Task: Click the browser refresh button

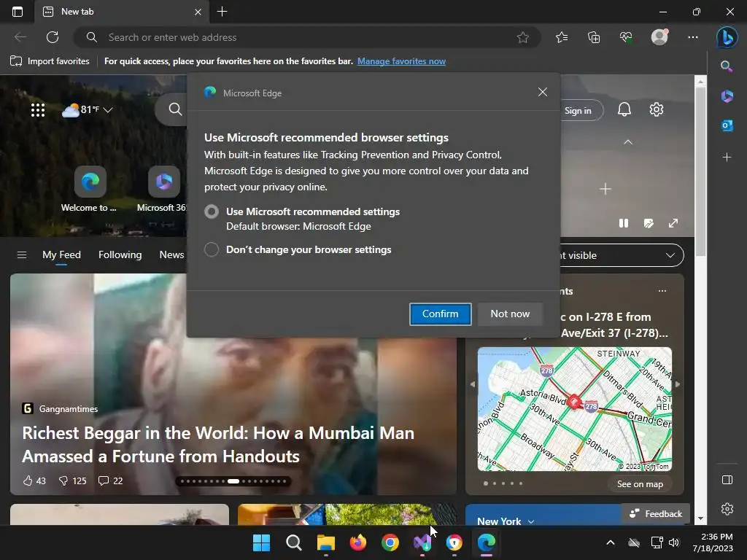Action: coord(53,37)
